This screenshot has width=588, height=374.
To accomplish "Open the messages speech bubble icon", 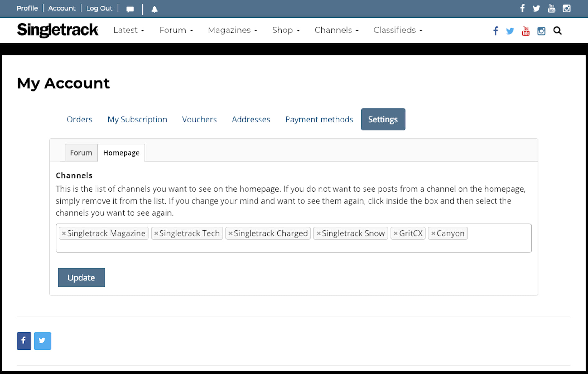I will pyautogui.click(x=130, y=9).
